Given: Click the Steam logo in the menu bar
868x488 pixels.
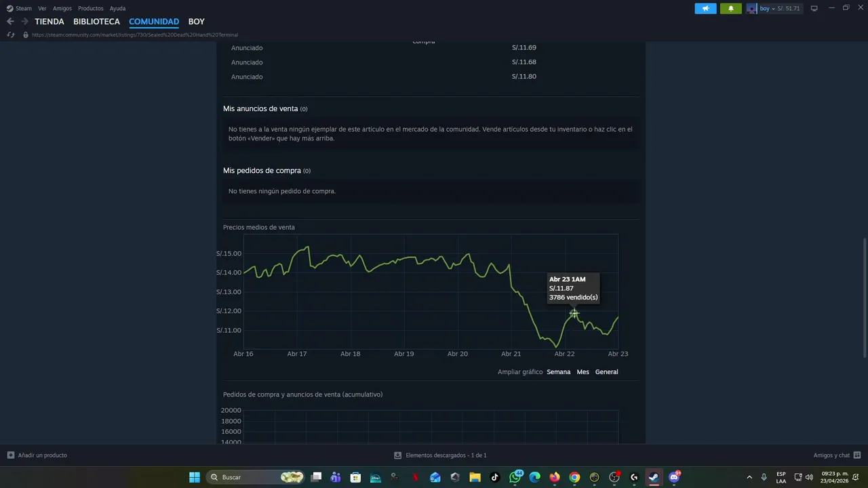Looking at the screenshot, I should 9,8.
